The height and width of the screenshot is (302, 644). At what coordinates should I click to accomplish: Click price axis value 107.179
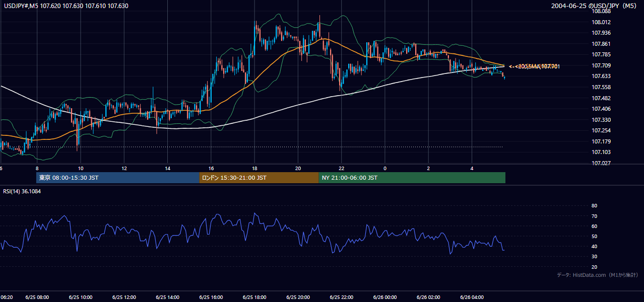coord(601,141)
